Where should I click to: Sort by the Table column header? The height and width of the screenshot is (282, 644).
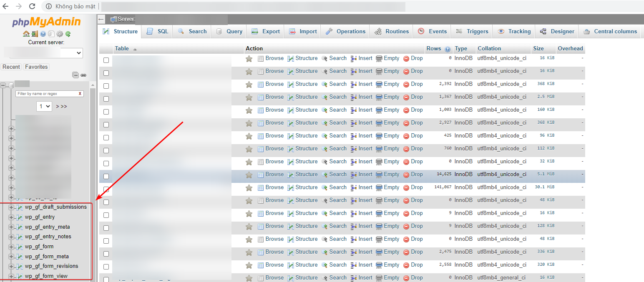pyautogui.click(x=122, y=49)
